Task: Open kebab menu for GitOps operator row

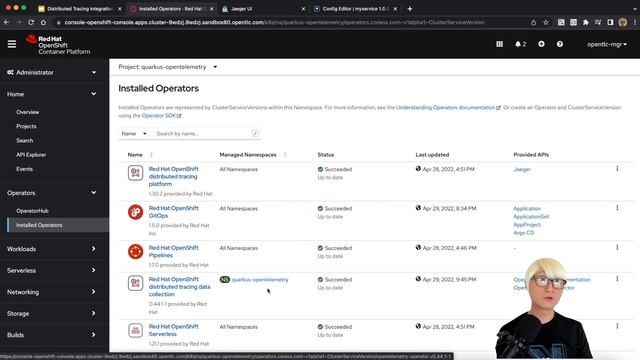Action: (617, 208)
